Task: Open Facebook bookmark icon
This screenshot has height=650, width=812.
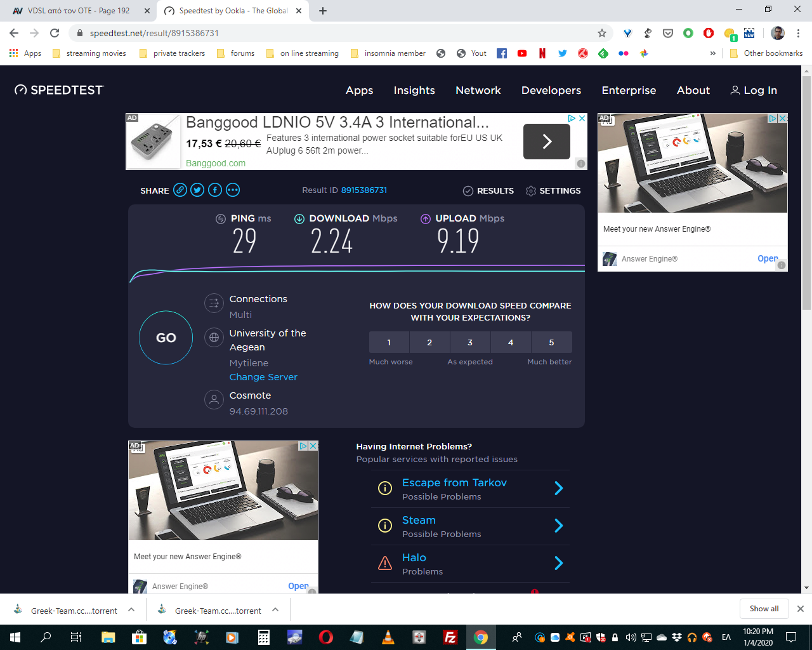Action: pyautogui.click(x=502, y=53)
